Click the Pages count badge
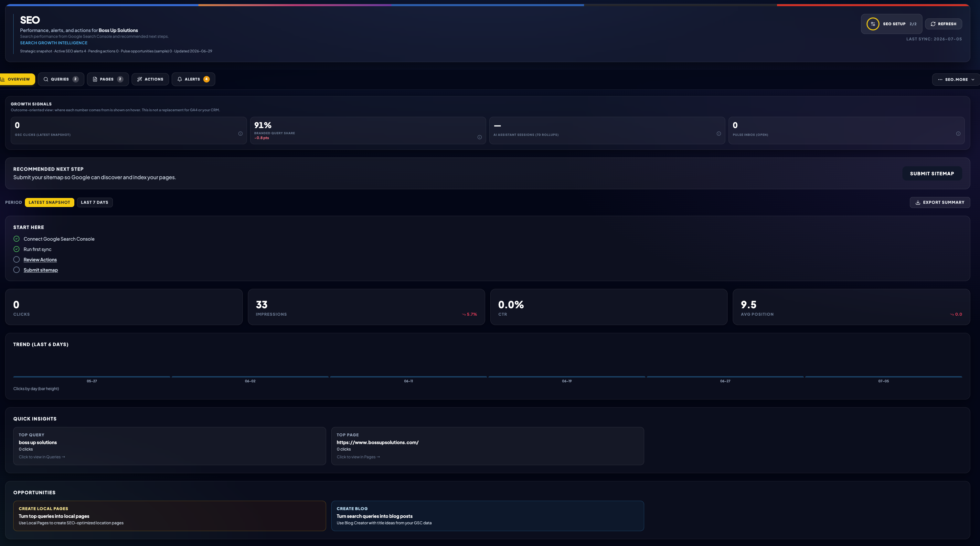980x546 pixels. point(120,79)
